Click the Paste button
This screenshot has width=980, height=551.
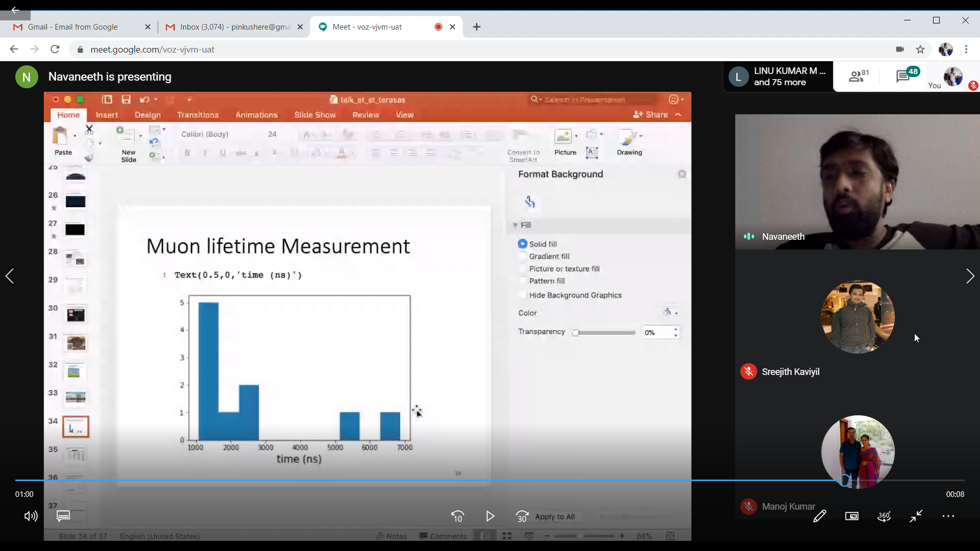click(63, 141)
